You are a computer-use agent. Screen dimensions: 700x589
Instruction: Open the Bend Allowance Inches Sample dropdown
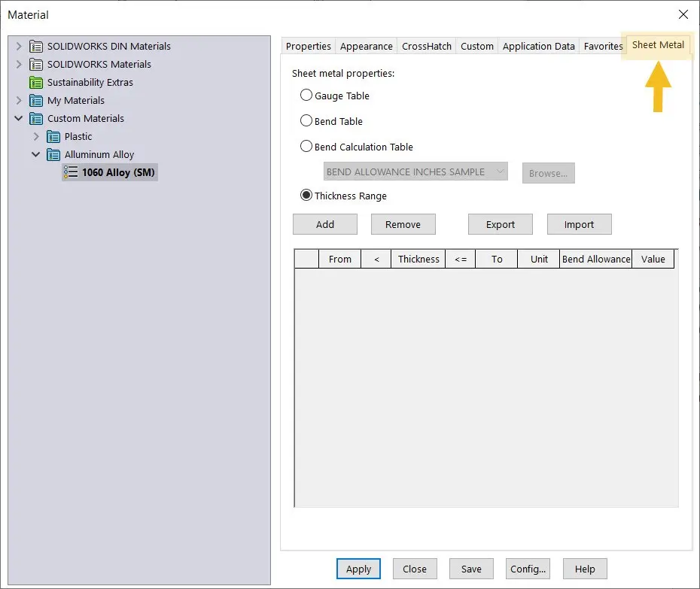pyautogui.click(x=415, y=172)
